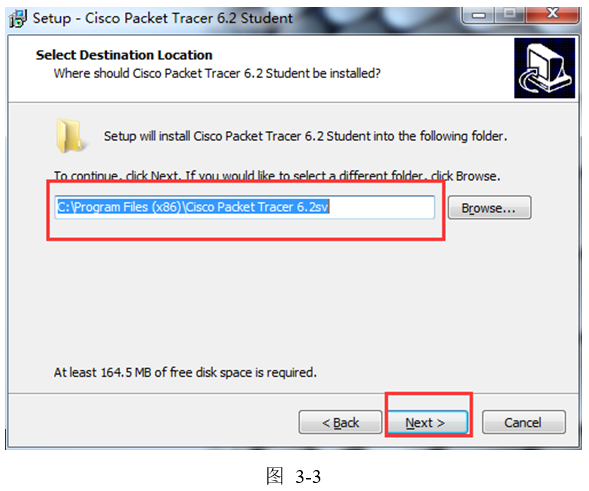Click the '164.5 MB of free disk space' notice

coord(185,372)
